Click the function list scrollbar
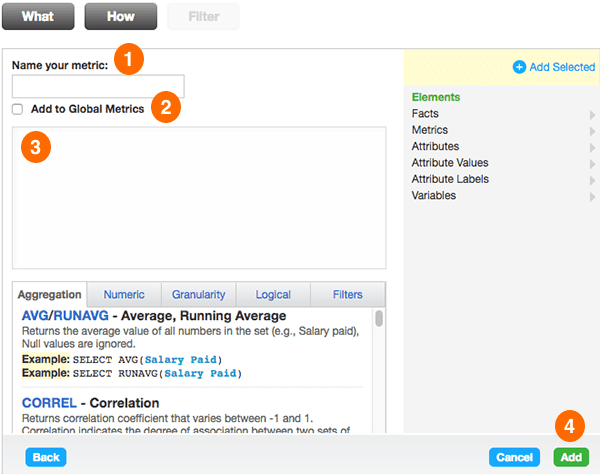The height and width of the screenshot is (474, 600). (x=379, y=319)
